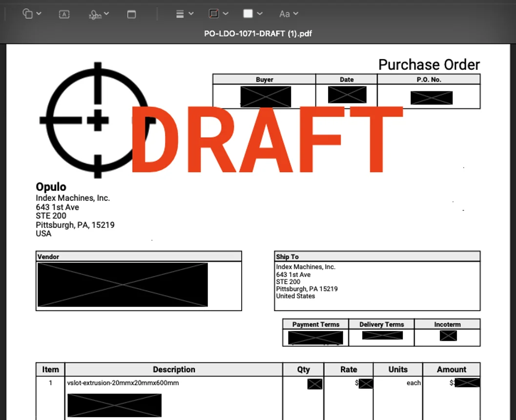Click the Border Color swatch
516x420 pixels.
[214, 14]
